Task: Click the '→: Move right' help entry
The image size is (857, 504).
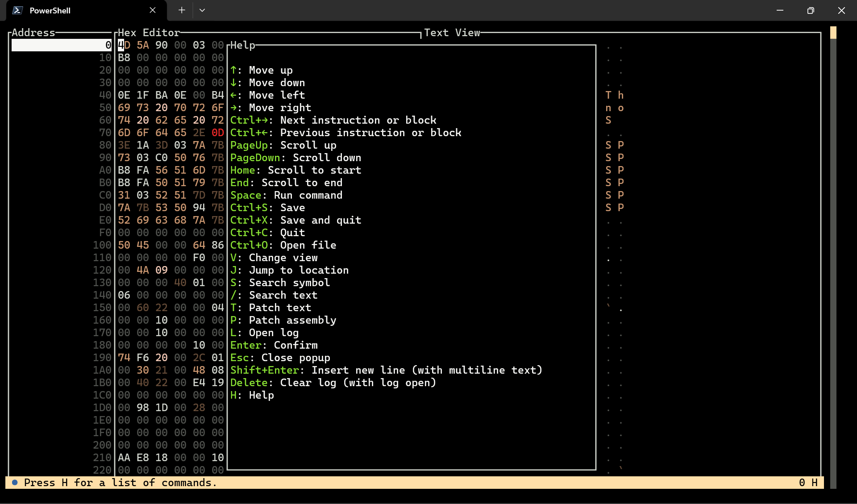Action: pos(270,108)
